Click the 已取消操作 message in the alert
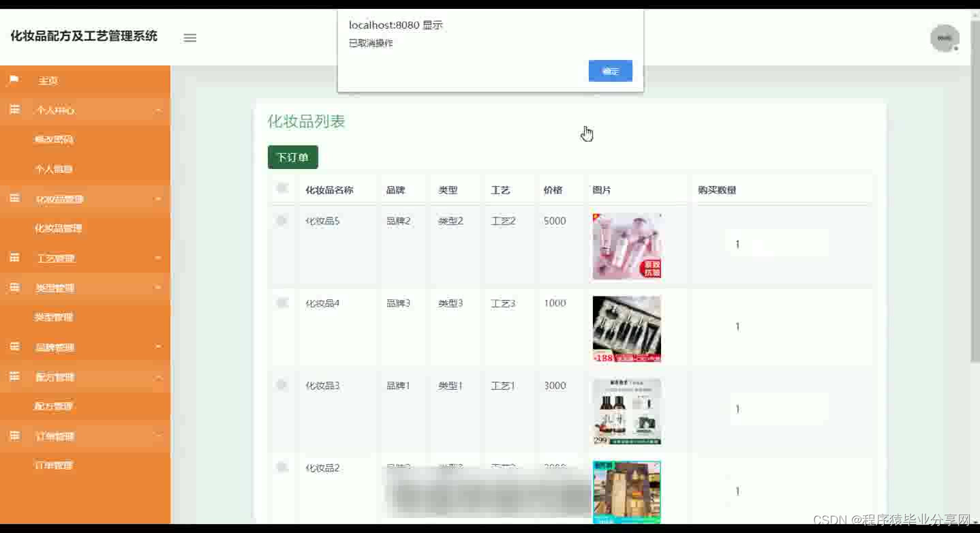980x533 pixels. (371, 43)
